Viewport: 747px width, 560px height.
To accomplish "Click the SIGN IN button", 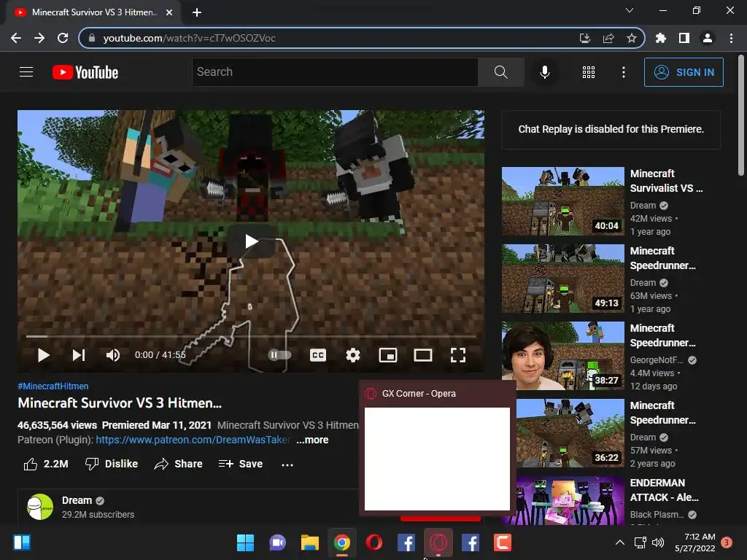I will click(684, 72).
